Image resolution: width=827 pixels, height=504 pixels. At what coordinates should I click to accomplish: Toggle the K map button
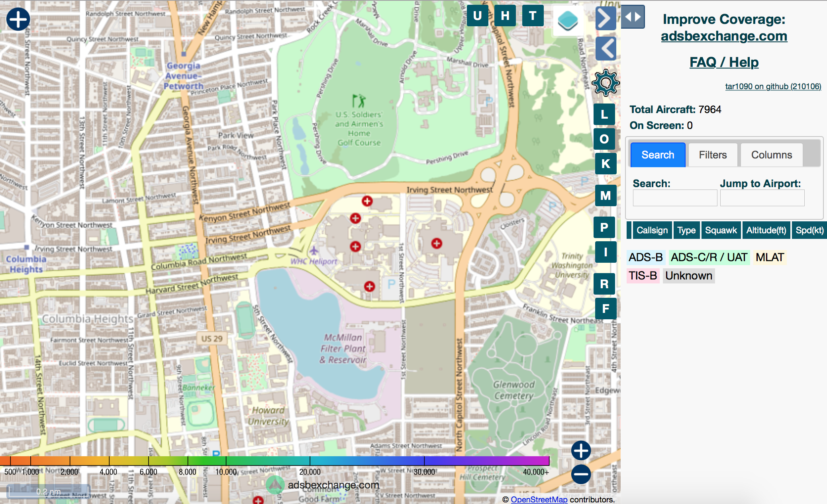click(606, 164)
